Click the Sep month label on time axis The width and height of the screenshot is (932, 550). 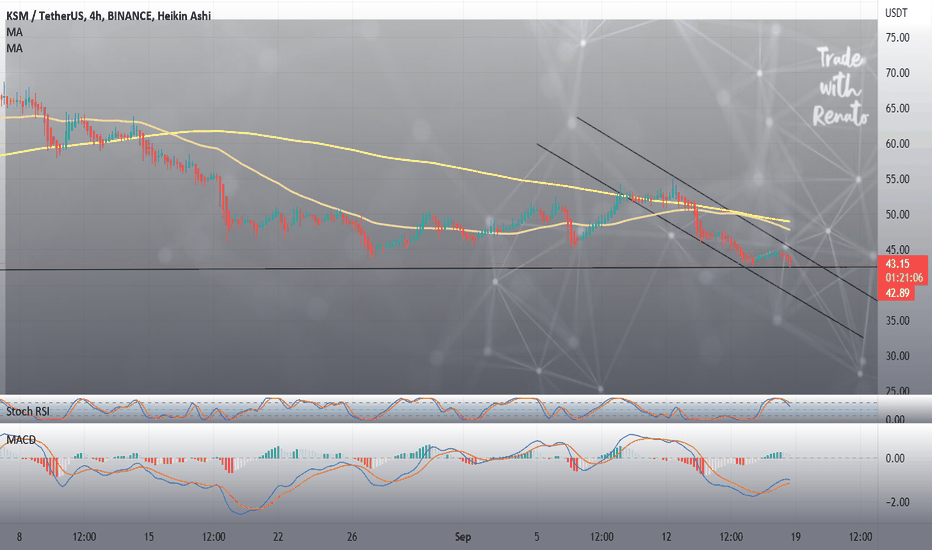point(463,537)
